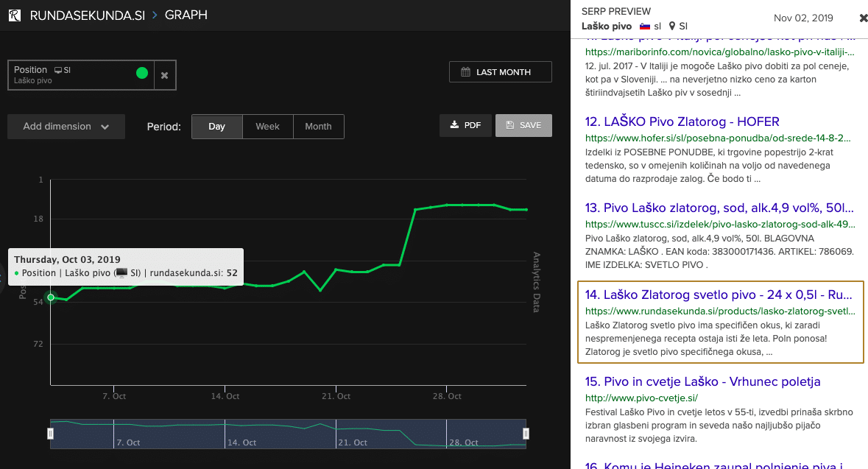
Task: Click the desktop monitor icon in Position chip
Action: pos(58,71)
